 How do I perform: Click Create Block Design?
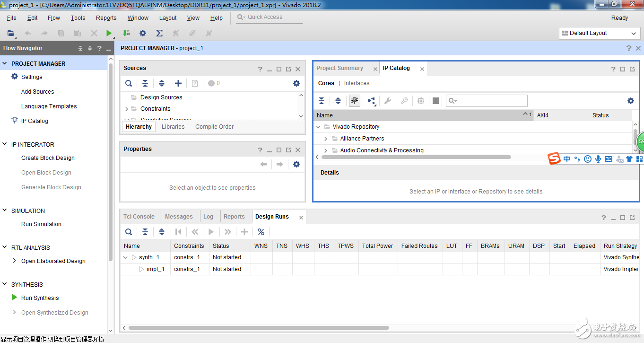tap(48, 158)
